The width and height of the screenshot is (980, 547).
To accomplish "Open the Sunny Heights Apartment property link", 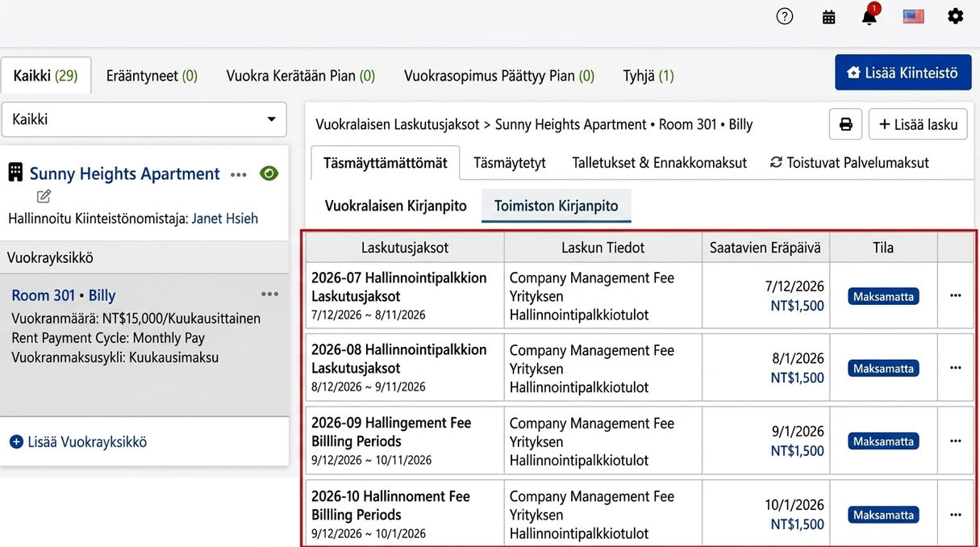I will point(125,173).
